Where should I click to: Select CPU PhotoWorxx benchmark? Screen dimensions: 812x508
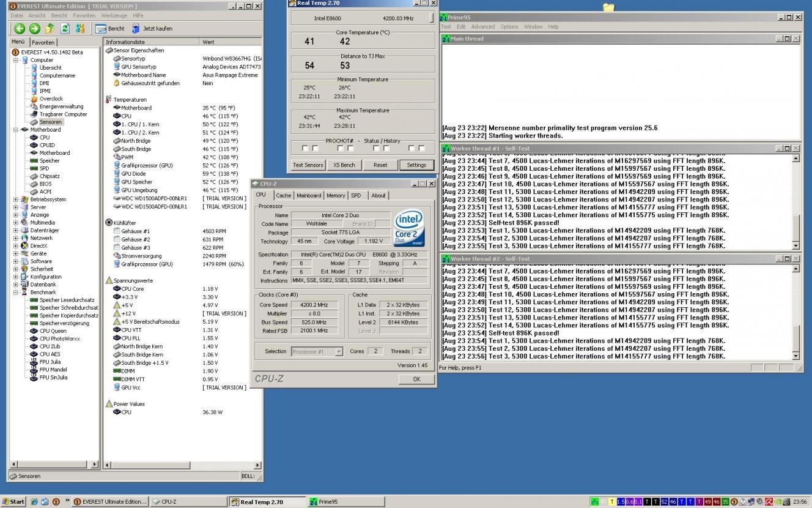60,338
